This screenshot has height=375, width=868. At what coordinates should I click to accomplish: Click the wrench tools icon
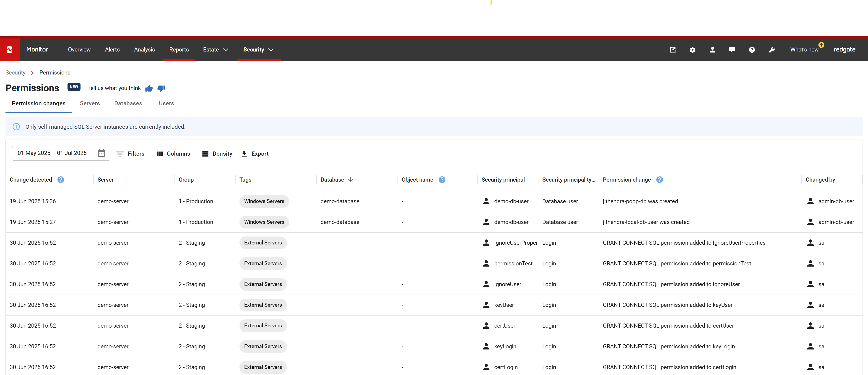[772, 50]
